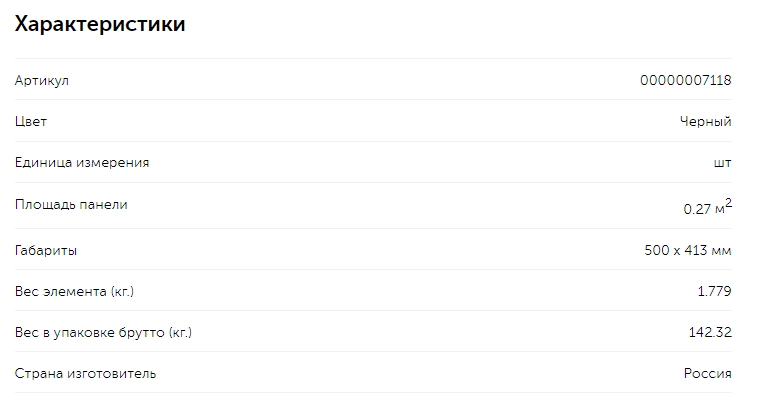Image resolution: width=767 pixels, height=410 pixels.
Task: Select the Площадь панели label
Action: (71, 205)
